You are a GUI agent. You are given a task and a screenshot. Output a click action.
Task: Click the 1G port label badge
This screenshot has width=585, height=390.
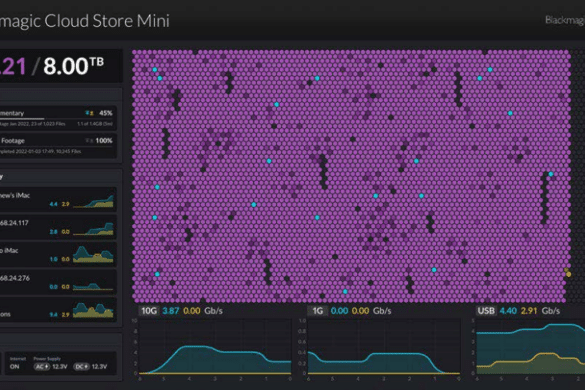coord(317,311)
